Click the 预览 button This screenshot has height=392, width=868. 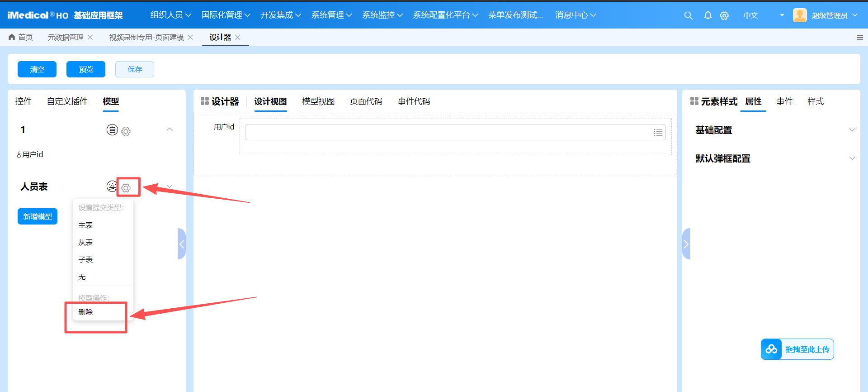tap(86, 69)
